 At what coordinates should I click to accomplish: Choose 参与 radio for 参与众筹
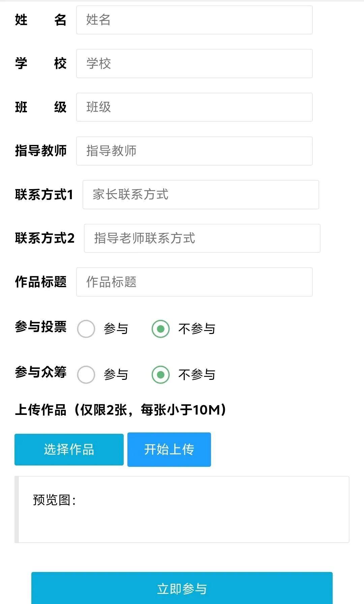coord(86,375)
